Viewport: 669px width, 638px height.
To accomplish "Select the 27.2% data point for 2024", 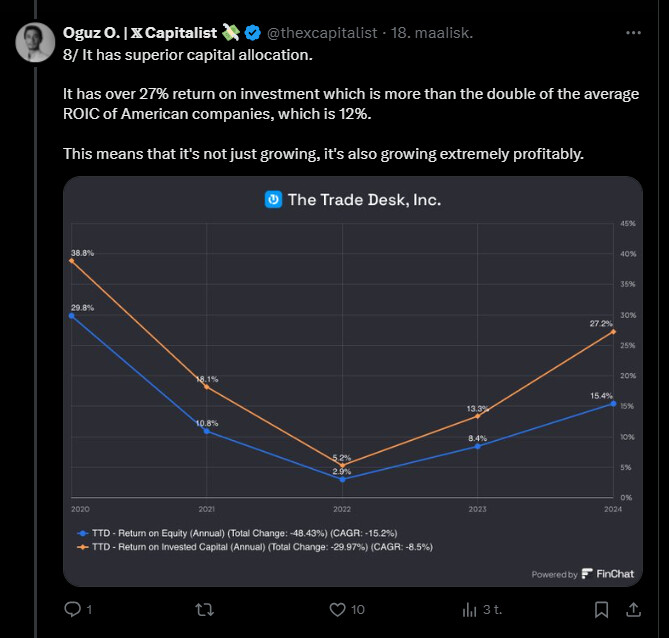I will pos(613,331).
